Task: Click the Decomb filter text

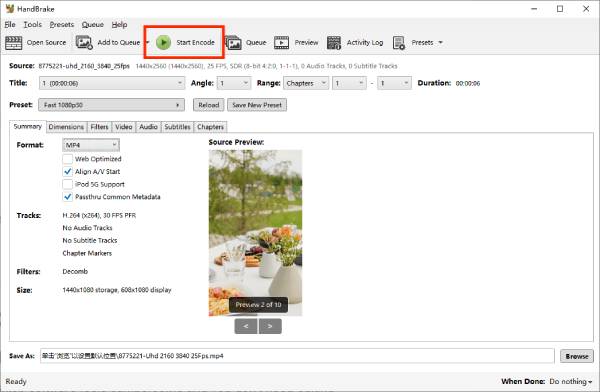Action: point(75,271)
